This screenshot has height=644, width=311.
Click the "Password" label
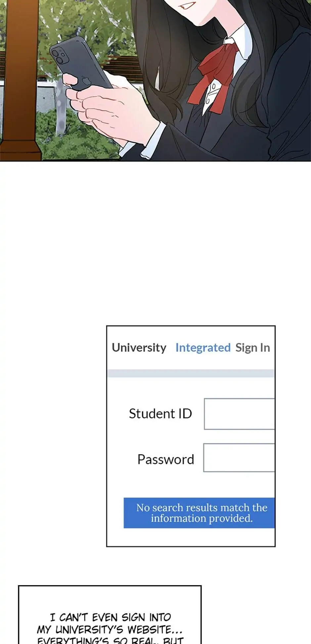tap(166, 460)
